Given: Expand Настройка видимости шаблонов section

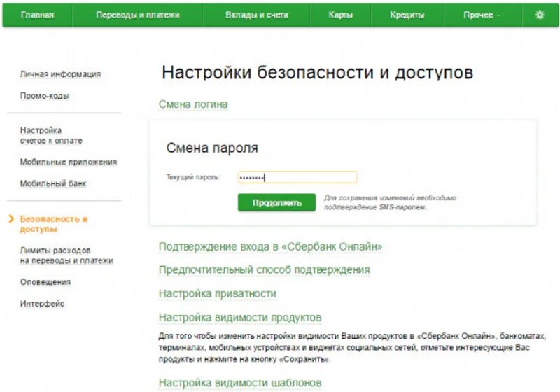Looking at the screenshot, I should coord(240,383).
